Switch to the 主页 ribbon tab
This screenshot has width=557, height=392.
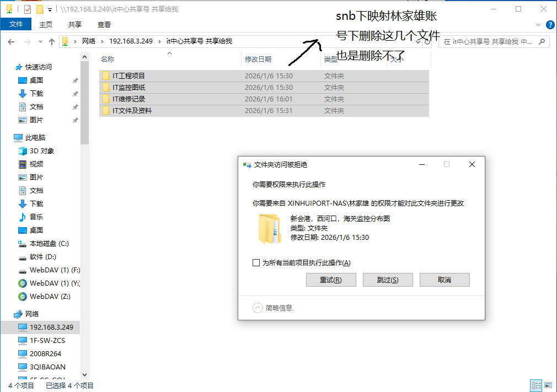coord(46,24)
